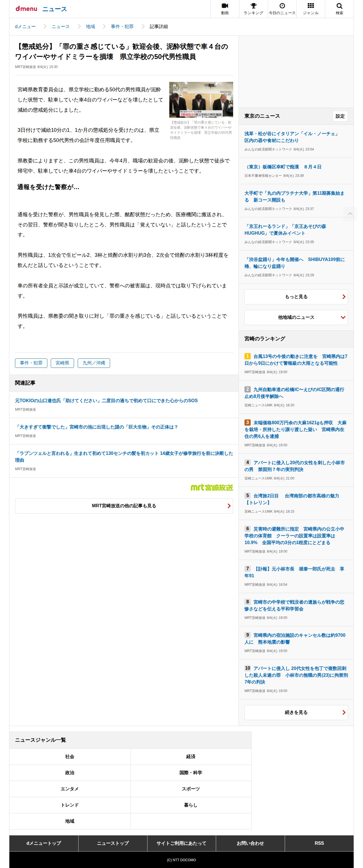Open the ランキング trophy icon
The width and height of the screenshot is (363, 868).
coord(253,9)
